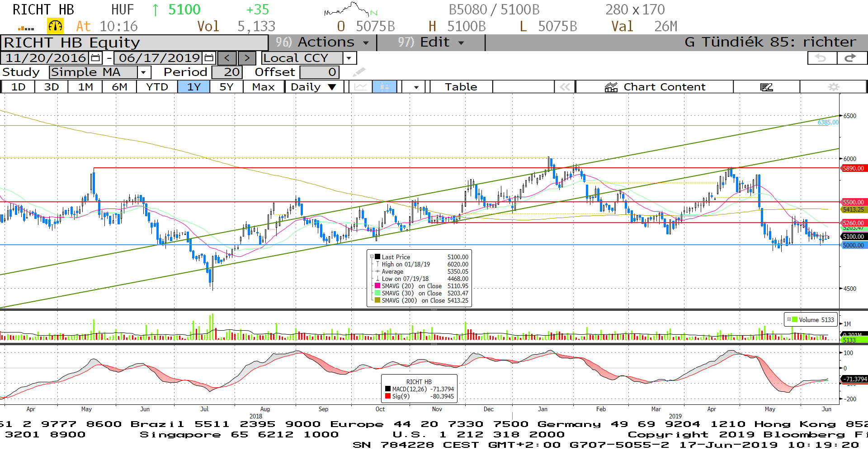This screenshot has width=868, height=470.
Task: Edit the start date 11/20/2016 field
Action: tap(46, 58)
